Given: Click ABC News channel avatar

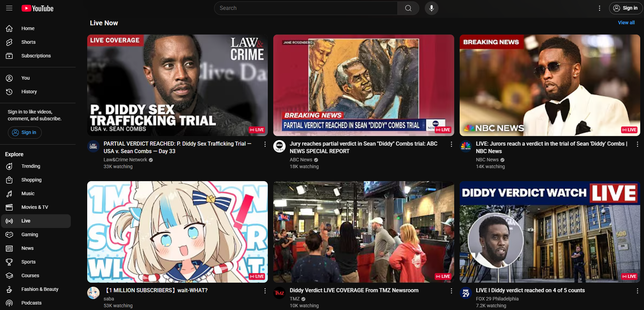Looking at the screenshot, I should pos(279,146).
